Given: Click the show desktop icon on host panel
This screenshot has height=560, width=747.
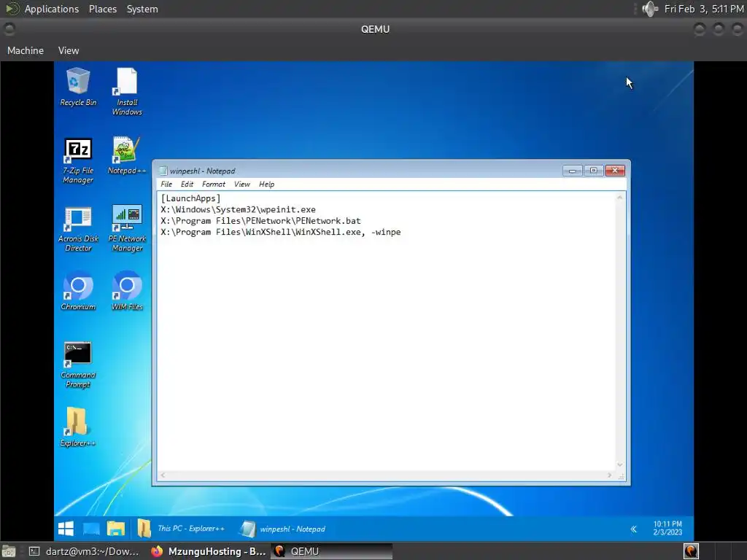Looking at the screenshot, I should (x=9, y=551).
